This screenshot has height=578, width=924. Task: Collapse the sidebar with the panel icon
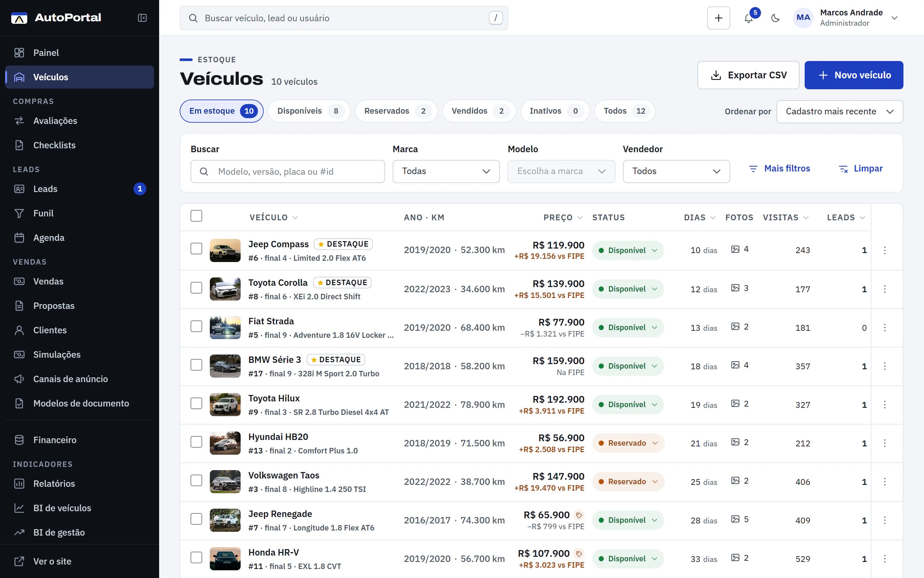[142, 18]
